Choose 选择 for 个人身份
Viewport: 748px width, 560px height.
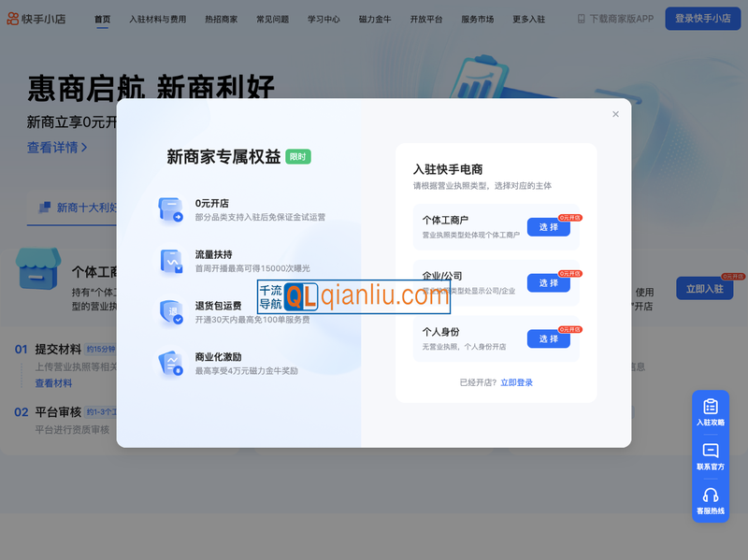pyautogui.click(x=549, y=339)
